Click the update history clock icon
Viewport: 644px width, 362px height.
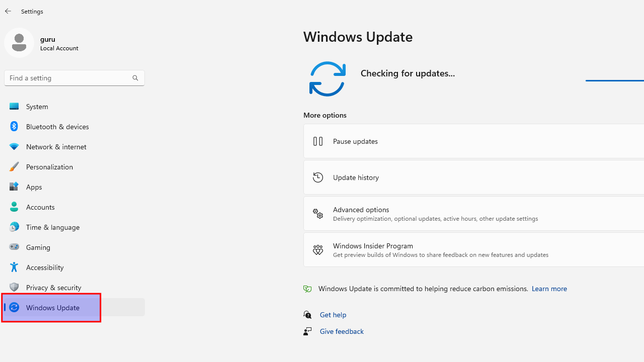click(x=318, y=177)
